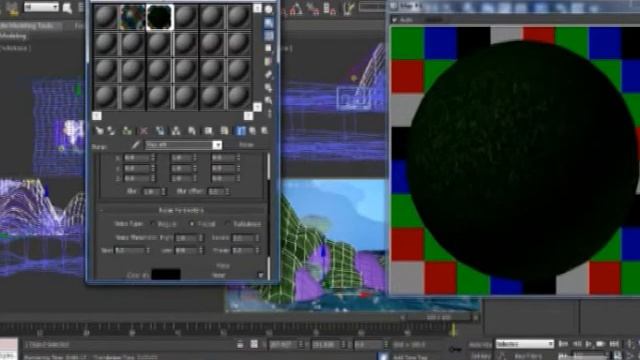The height and width of the screenshot is (360, 640).
Task: Click Select by Material icon
Action: point(269,100)
